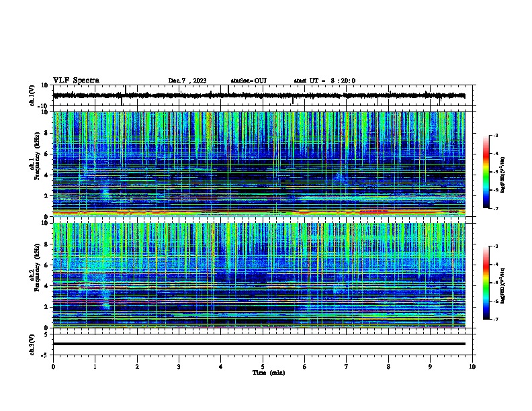Image resolution: width=532 pixels, height=411 pixels.
Task: Click the ch.1 "Frequency (kHz)" axis label
Action: pos(37,156)
